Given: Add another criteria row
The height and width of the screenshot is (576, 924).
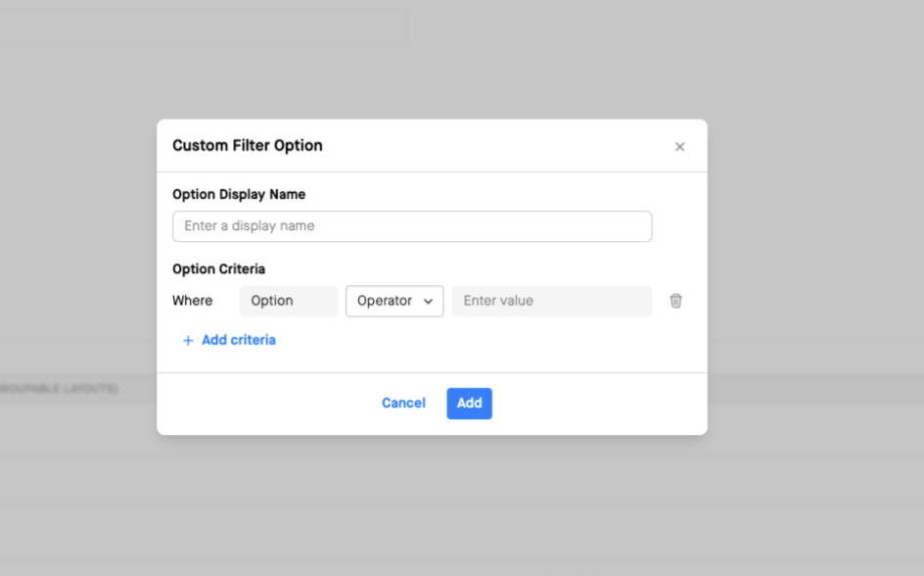Looking at the screenshot, I should pyautogui.click(x=229, y=340).
